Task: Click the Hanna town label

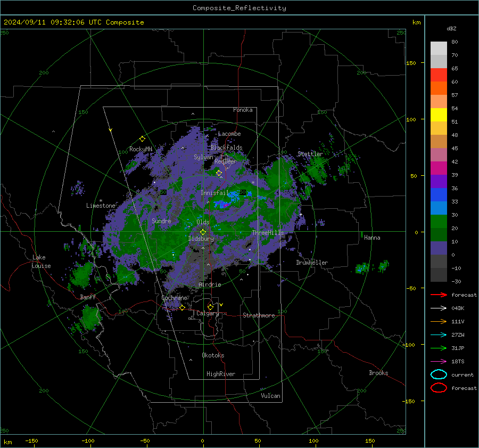Action: tap(372, 238)
